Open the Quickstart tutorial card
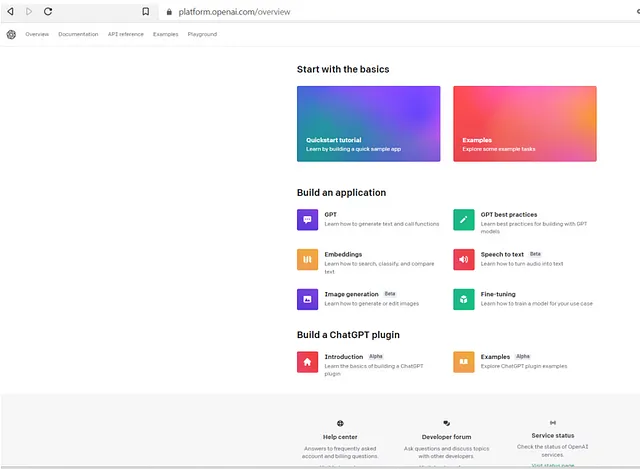 tap(369, 124)
